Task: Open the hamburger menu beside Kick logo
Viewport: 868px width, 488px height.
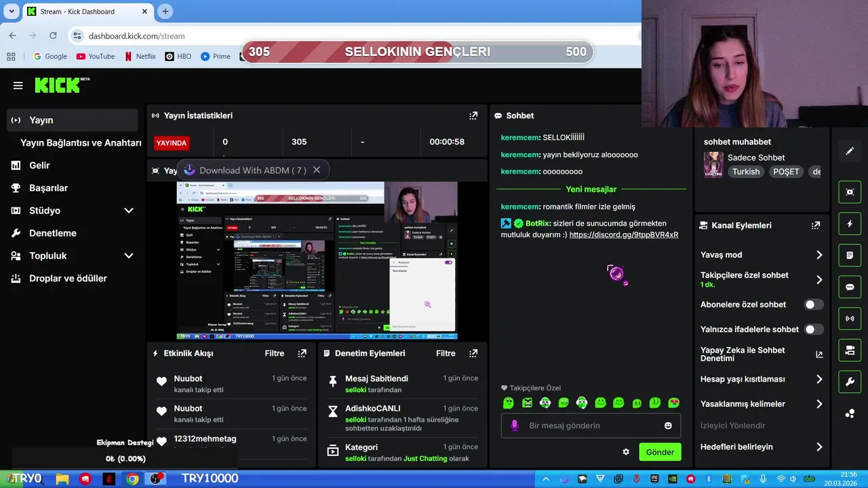Action: click(x=18, y=85)
